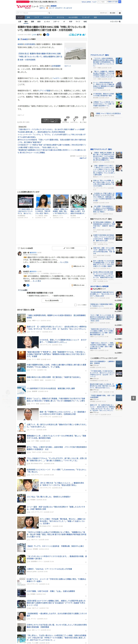Click the keyword search magnifier button

pos(49,13)
